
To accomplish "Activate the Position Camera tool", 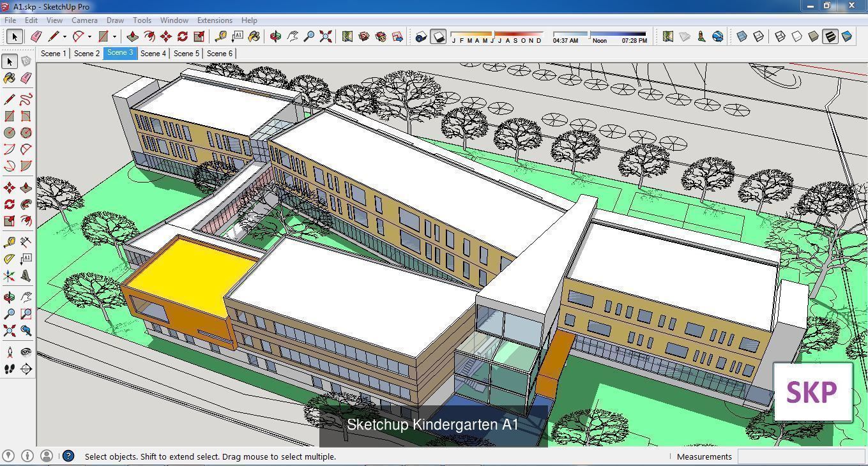I will tap(9, 352).
